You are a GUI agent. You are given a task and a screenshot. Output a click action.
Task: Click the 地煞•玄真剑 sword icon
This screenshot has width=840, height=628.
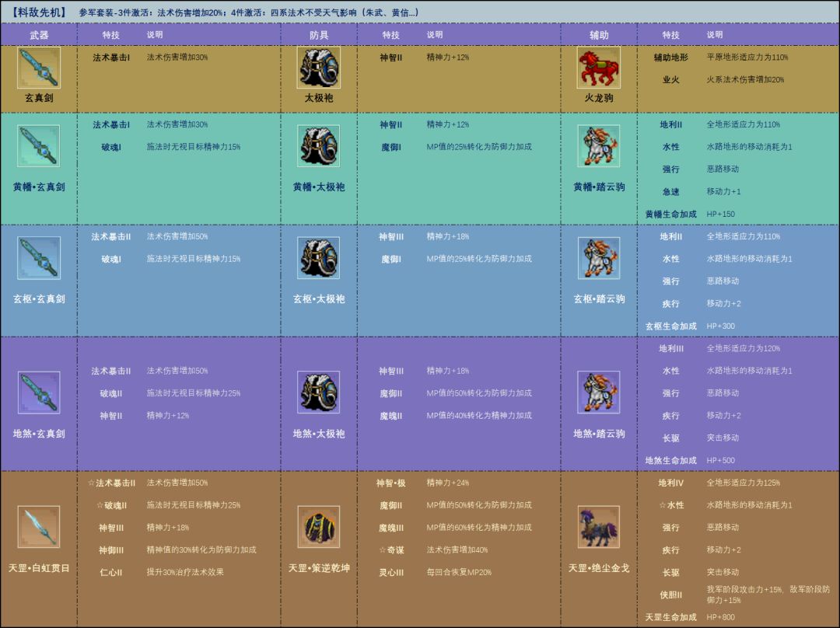click(39, 392)
